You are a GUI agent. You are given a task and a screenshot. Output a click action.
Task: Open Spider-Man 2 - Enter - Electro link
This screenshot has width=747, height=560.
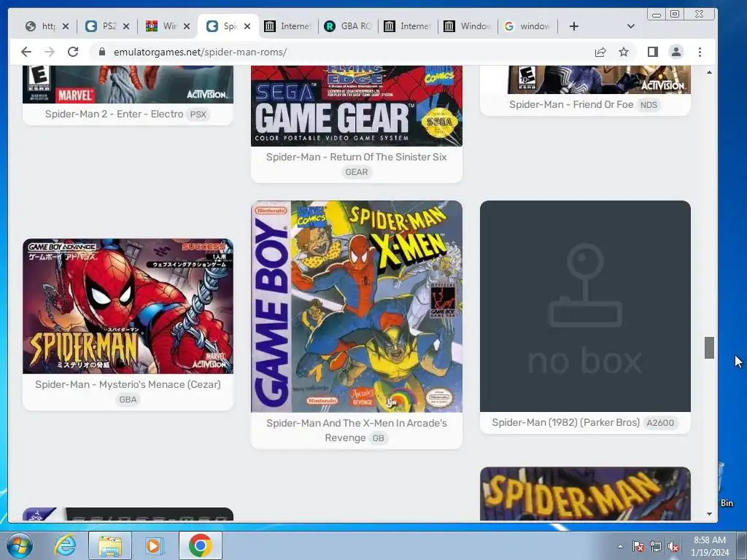pyautogui.click(x=114, y=114)
